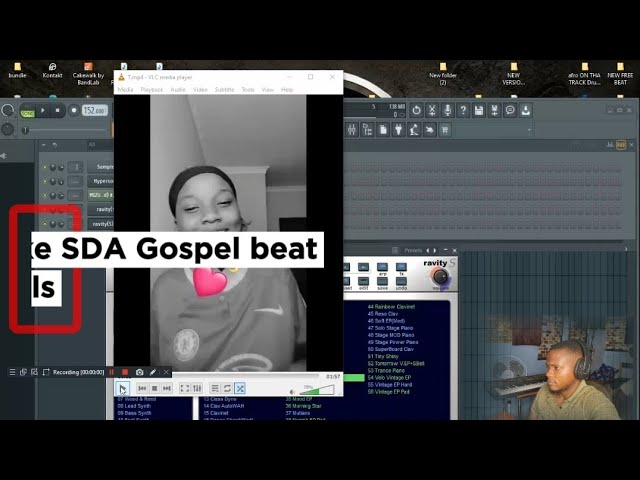
Task: Show VLC extended settings icon
Action: 197,388
